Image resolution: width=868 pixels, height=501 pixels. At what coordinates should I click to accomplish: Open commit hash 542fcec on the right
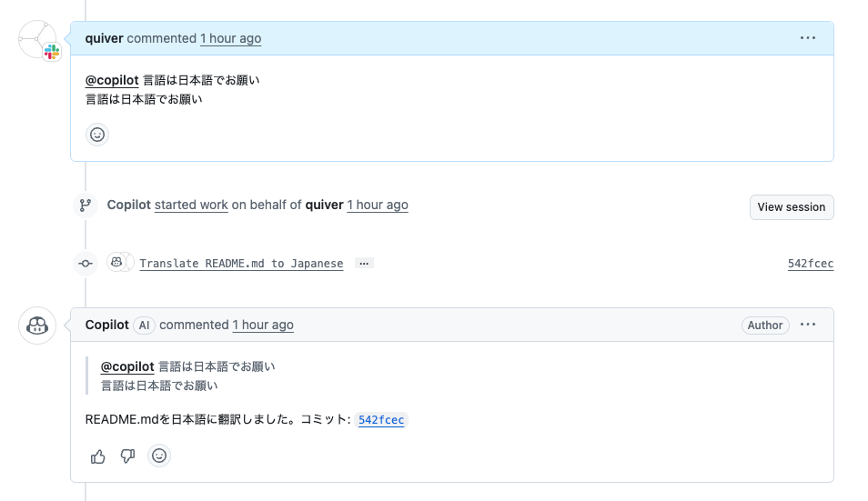(810, 264)
